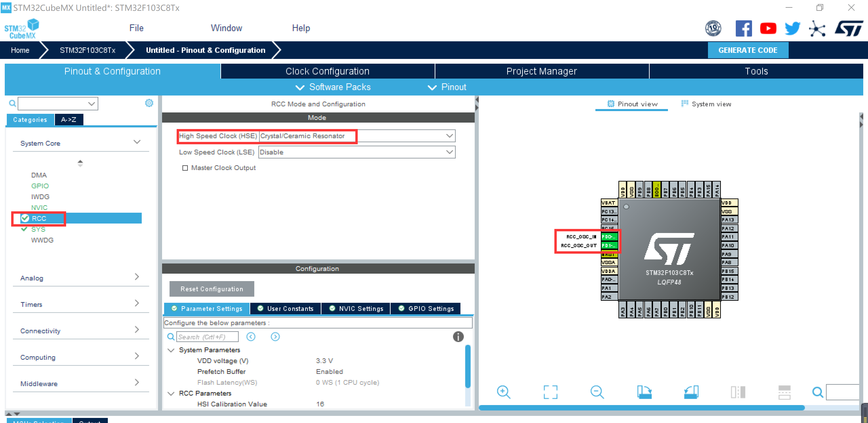Click the parameter info icon
Screen dimensions: 868x423
click(x=458, y=337)
